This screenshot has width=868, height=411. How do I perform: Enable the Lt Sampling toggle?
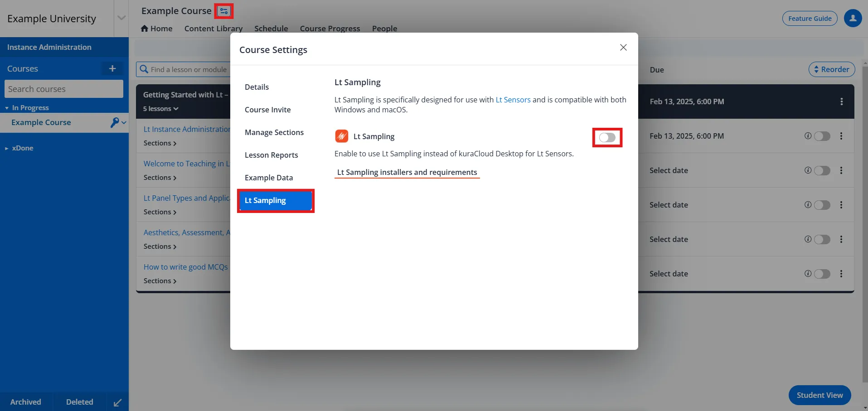(x=607, y=138)
